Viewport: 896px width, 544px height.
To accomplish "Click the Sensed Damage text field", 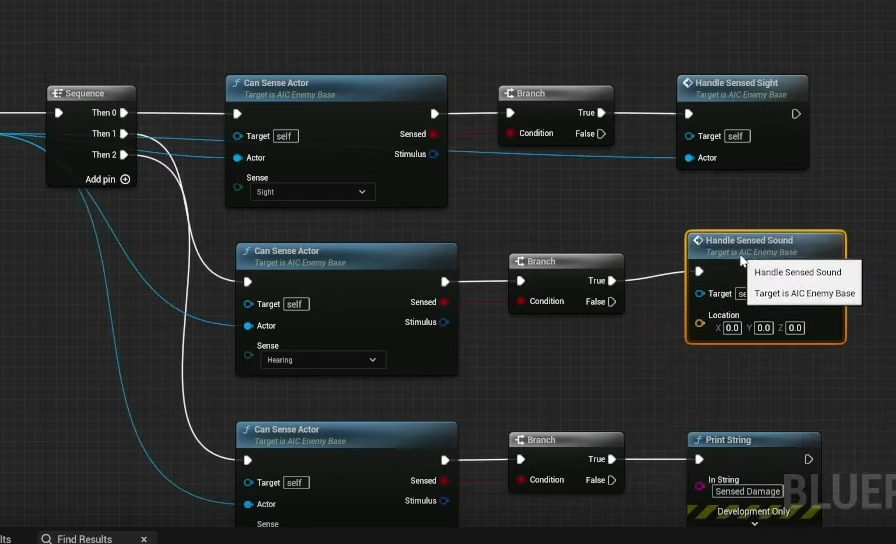I will (x=748, y=492).
